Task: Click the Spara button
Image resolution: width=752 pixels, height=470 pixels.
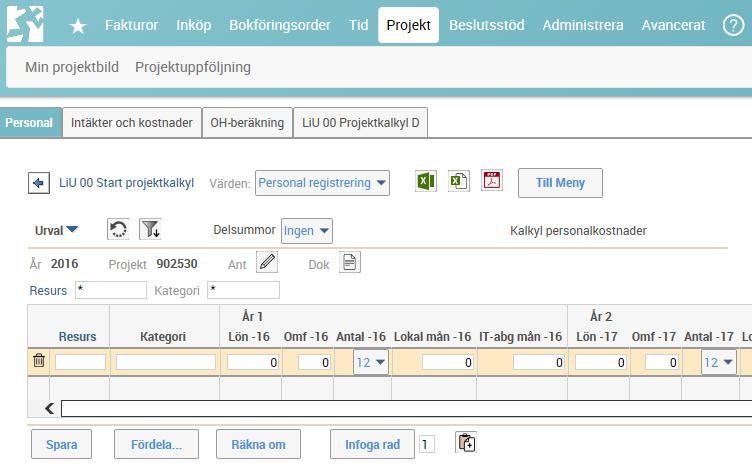Action: (x=61, y=444)
